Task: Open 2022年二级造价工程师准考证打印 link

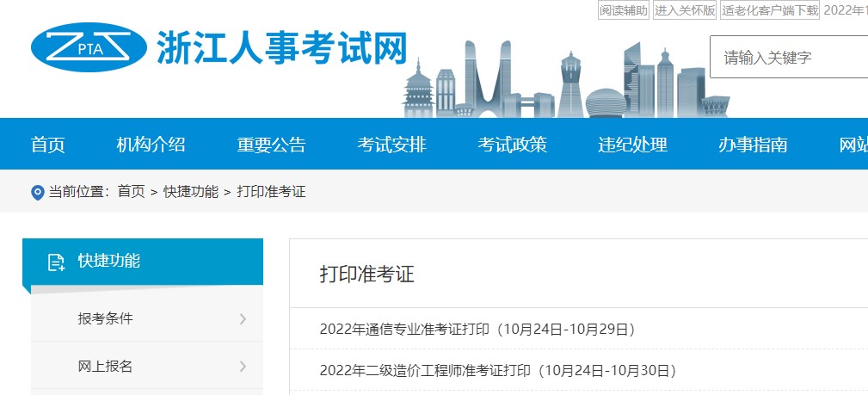Action: pos(498,371)
